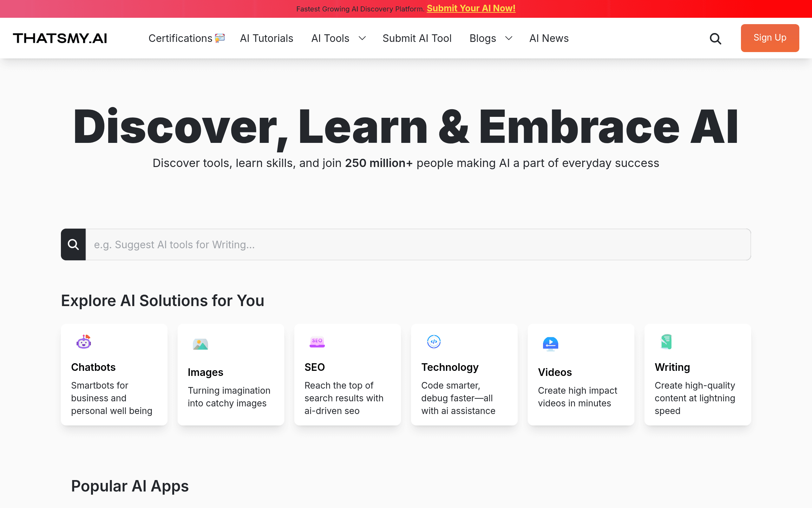Viewport: 812px width, 508px height.
Task: Go to AI Tutorials
Action: (266, 38)
